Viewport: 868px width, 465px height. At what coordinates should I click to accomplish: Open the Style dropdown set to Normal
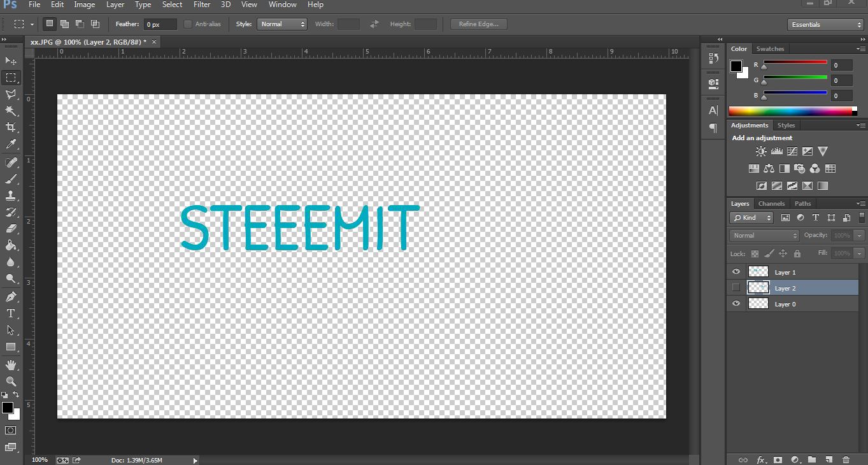pyautogui.click(x=282, y=24)
